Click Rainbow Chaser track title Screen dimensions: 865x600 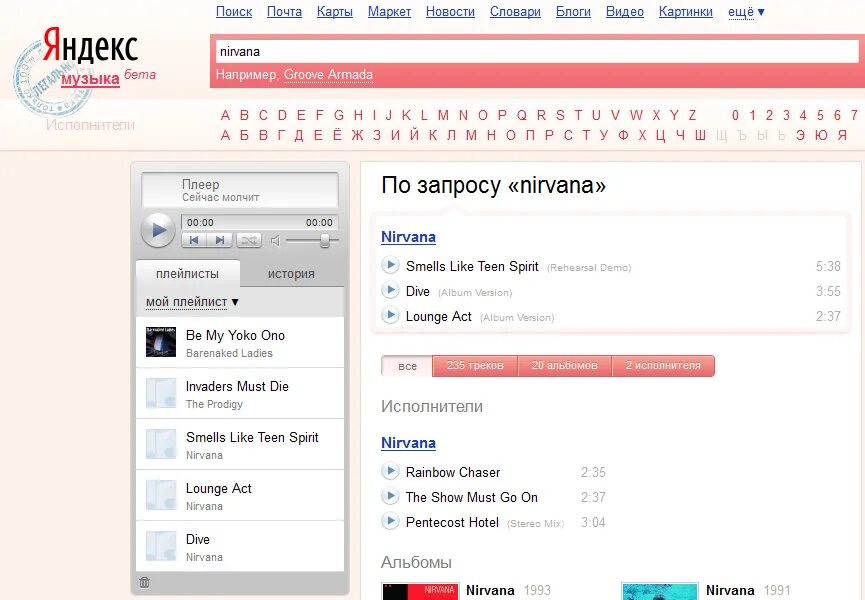(x=453, y=472)
